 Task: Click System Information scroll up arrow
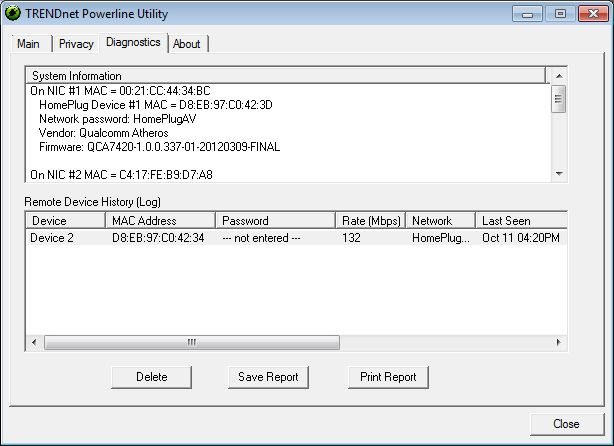tap(559, 76)
